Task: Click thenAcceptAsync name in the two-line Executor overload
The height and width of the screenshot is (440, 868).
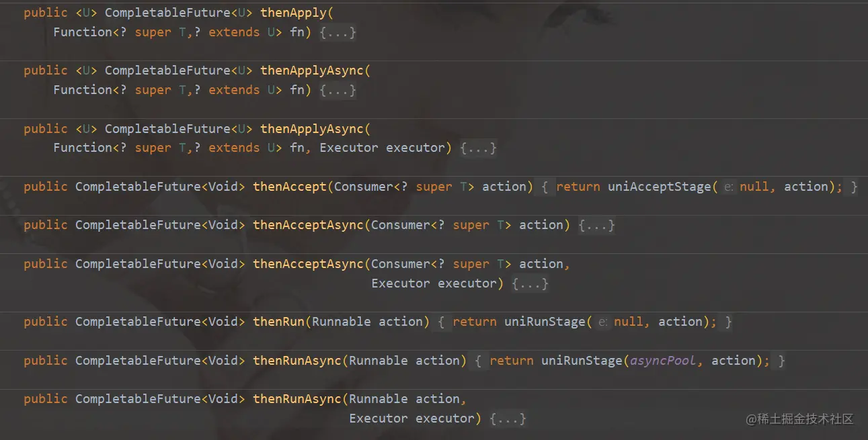Action: 309,264
